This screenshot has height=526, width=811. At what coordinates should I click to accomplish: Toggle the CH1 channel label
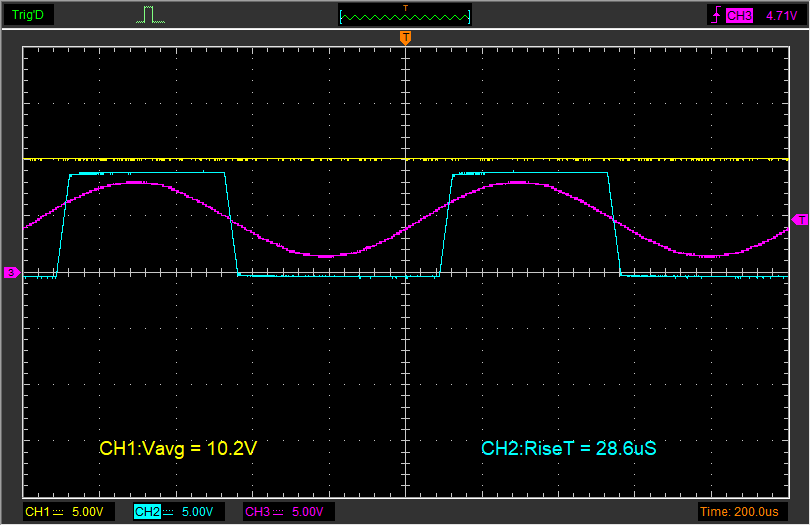click(37, 512)
